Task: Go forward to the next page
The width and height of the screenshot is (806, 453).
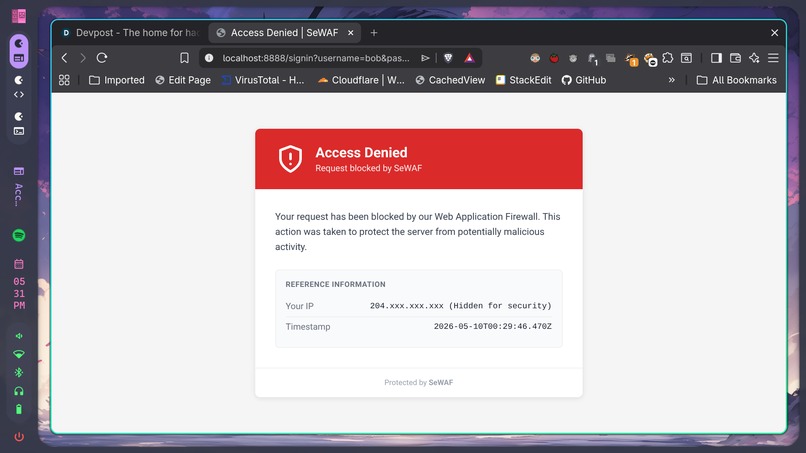Action: coord(83,58)
